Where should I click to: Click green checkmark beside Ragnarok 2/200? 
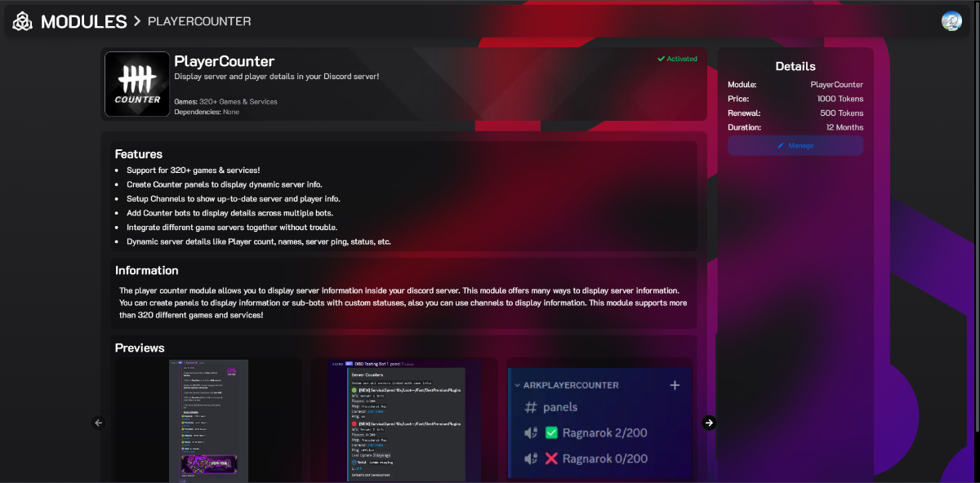pyautogui.click(x=551, y=433)
